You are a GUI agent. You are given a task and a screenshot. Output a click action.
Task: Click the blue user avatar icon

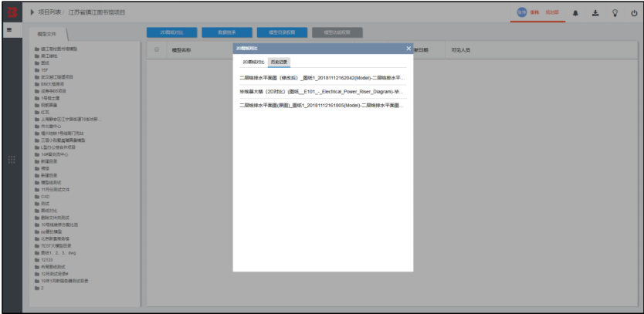(x=521, y=12)
